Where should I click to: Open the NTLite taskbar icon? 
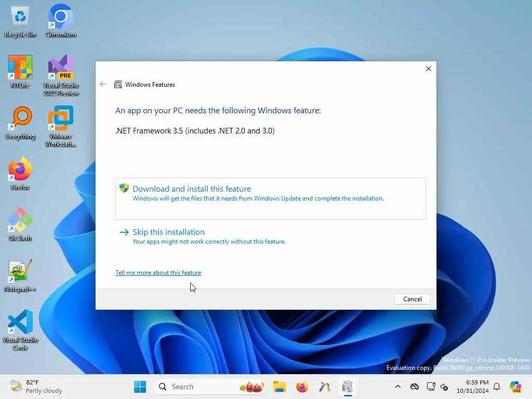(x=325, y=387)
